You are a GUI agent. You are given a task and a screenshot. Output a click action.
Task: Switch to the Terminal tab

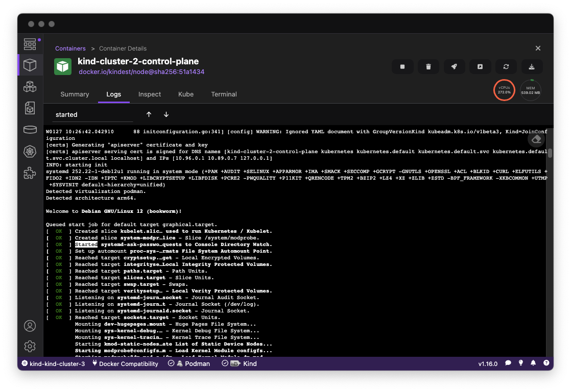(224, 94)
